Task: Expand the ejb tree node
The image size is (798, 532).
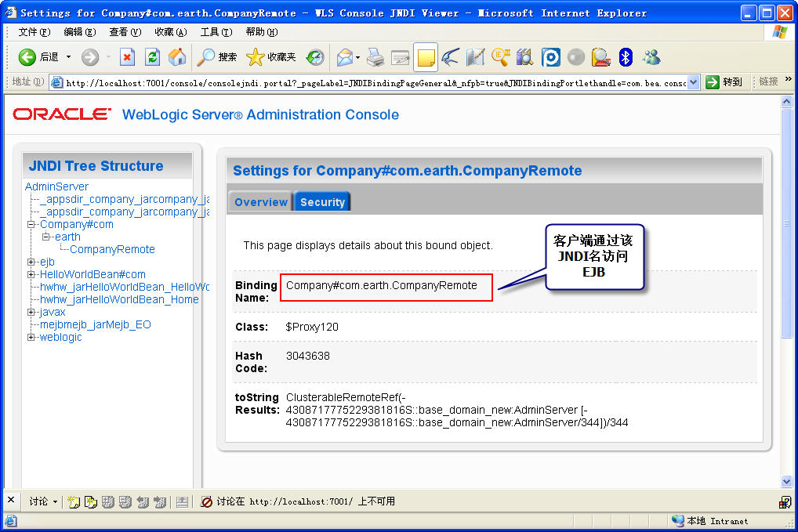Action: (31, 262)
